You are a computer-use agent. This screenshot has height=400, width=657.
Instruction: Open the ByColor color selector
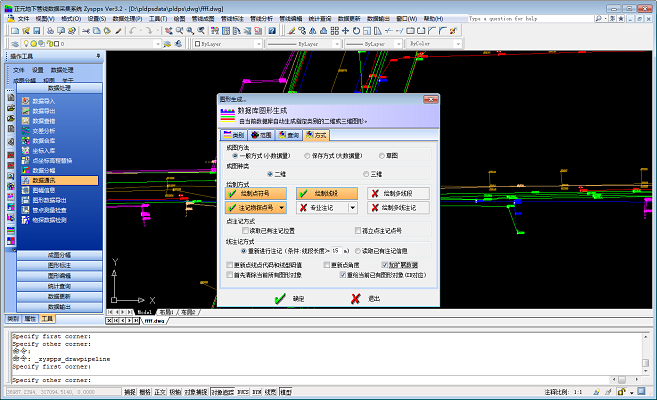pyautogui.click(x=434, y=44)
